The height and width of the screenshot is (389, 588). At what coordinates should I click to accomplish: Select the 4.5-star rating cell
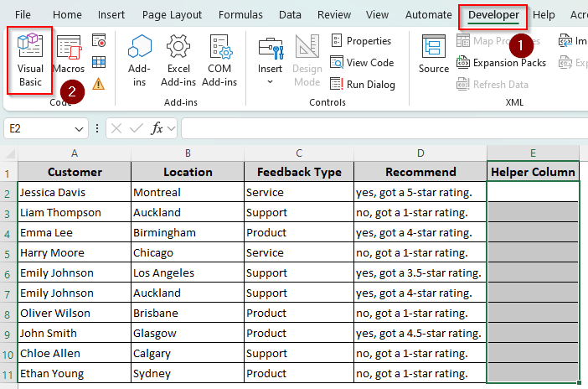pos(420,333)
